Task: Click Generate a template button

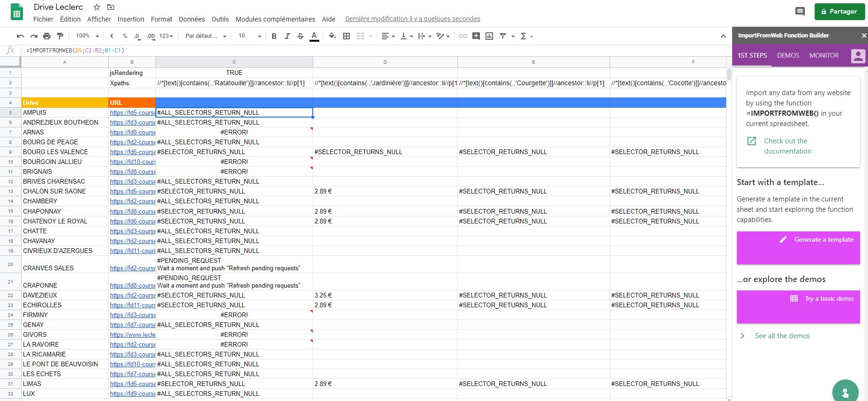Action: (798, 248)
